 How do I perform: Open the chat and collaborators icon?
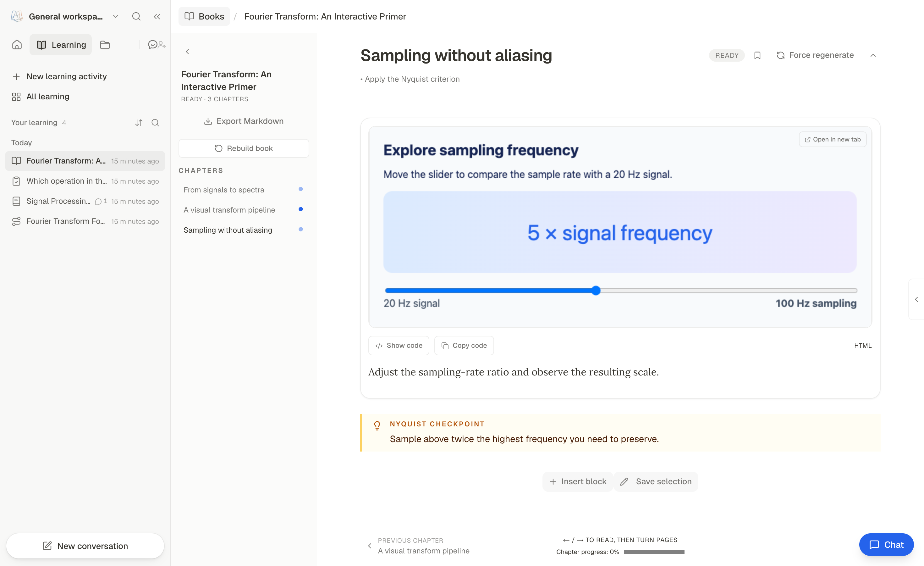point(157,45)
